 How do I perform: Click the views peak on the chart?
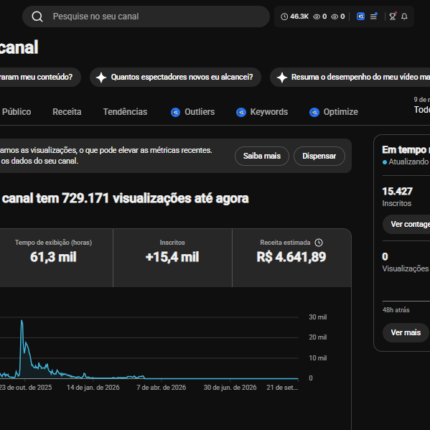click(x=22, y=321)
